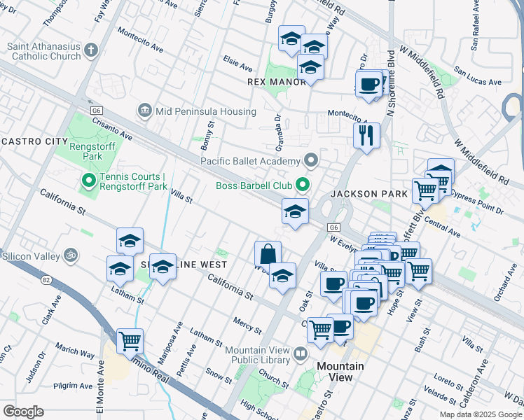Click the Google logo
The width and height of the screenshot is (524, 420).
[24, 412]
